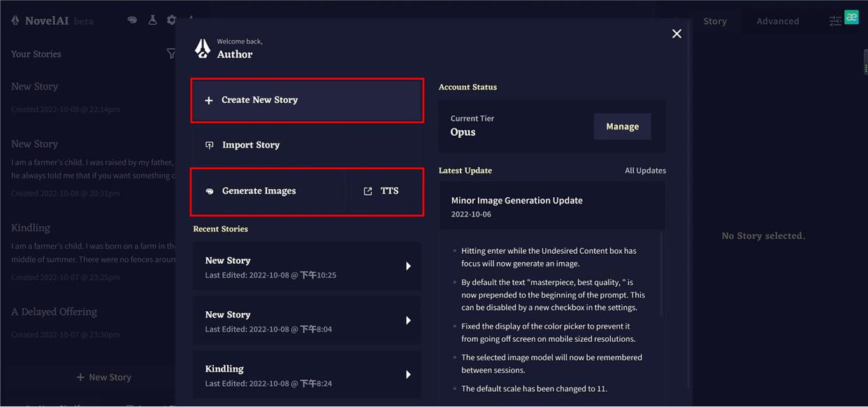Click the sliders options icon in top right
The image size is (868, 407).
835,21
